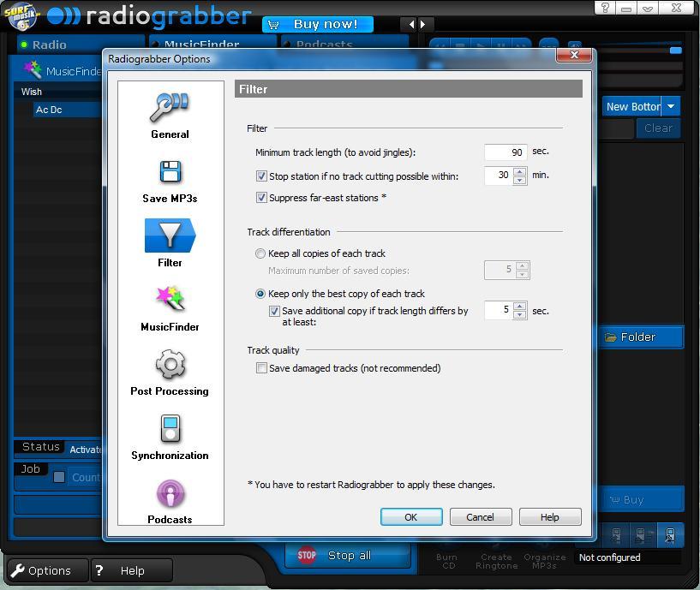Open the New Bottom dropdown

(x=671, y=106)
